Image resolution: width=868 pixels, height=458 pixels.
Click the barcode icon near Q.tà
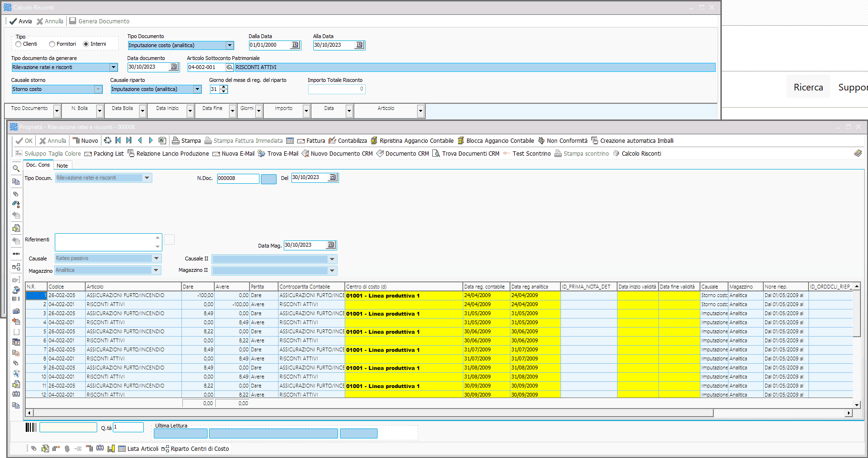click(31, 427)
